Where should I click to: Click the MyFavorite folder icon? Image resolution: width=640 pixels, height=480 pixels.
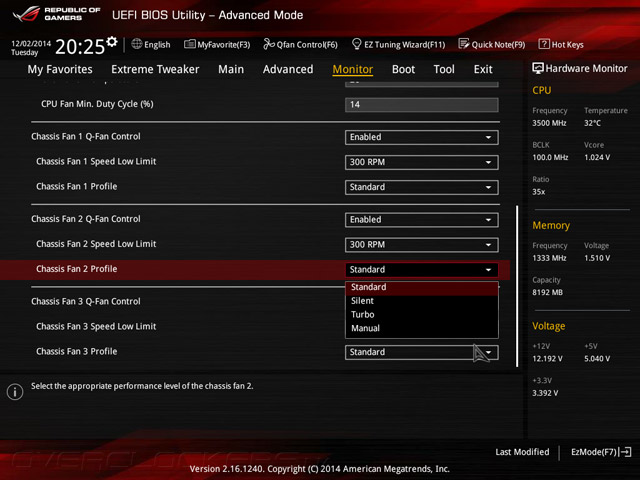coord(189,44)
